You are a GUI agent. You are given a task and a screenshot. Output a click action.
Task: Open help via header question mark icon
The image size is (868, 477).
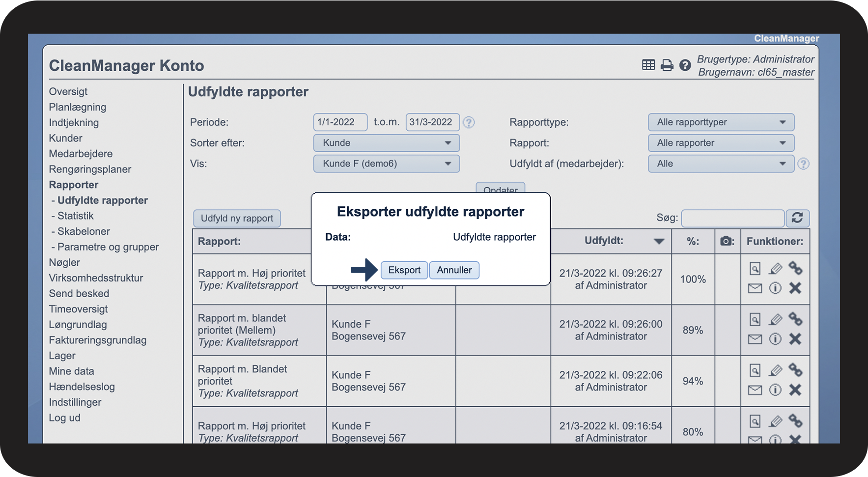[685, 65]
